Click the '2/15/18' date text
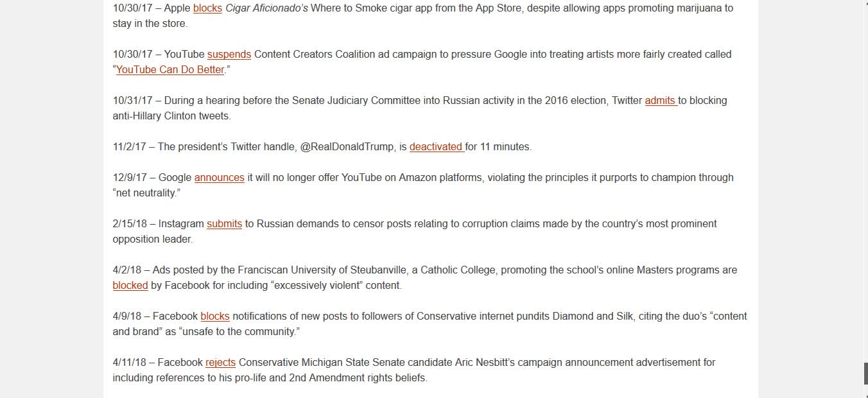Screen dimensions: 868x398 tap(130, 224)
